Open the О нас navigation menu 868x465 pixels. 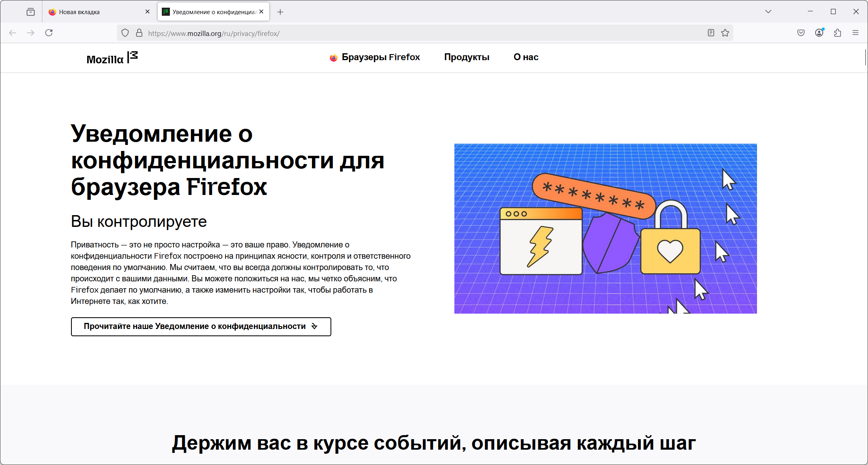pos(526,57)
